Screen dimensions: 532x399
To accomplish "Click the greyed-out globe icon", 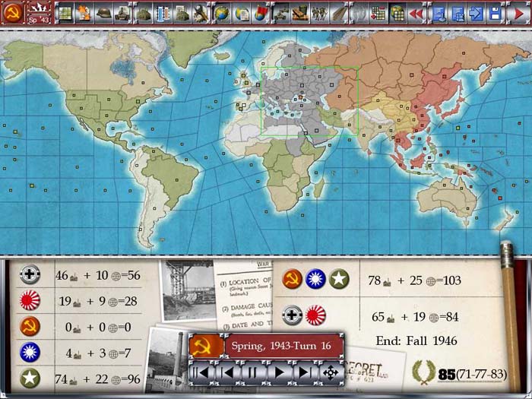I will tap(358, 14).
